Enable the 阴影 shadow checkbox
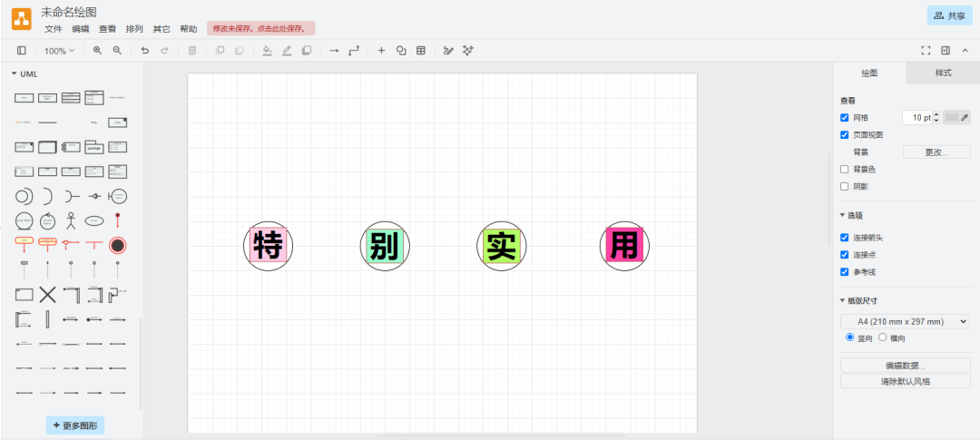This screenshot has height=440, width=980. pos(845,187)
